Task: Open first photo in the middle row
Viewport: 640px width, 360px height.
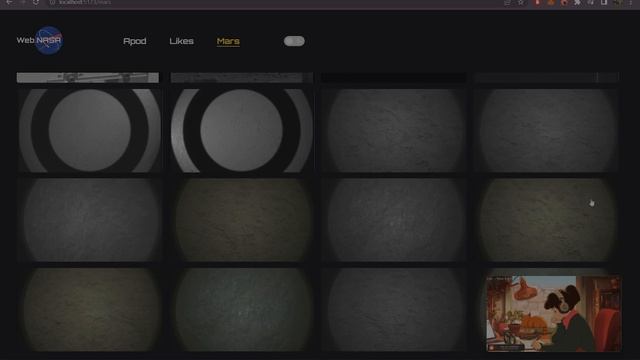Action: (x=90, y=220)
